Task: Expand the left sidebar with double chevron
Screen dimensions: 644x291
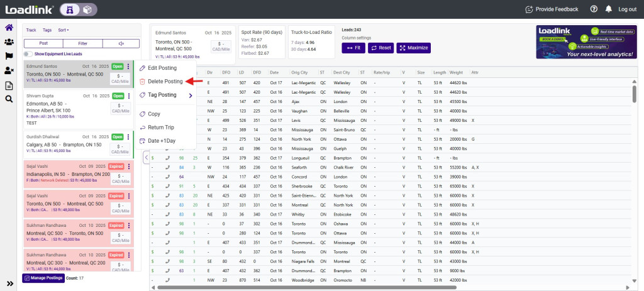Action: (x=9, y=283)
